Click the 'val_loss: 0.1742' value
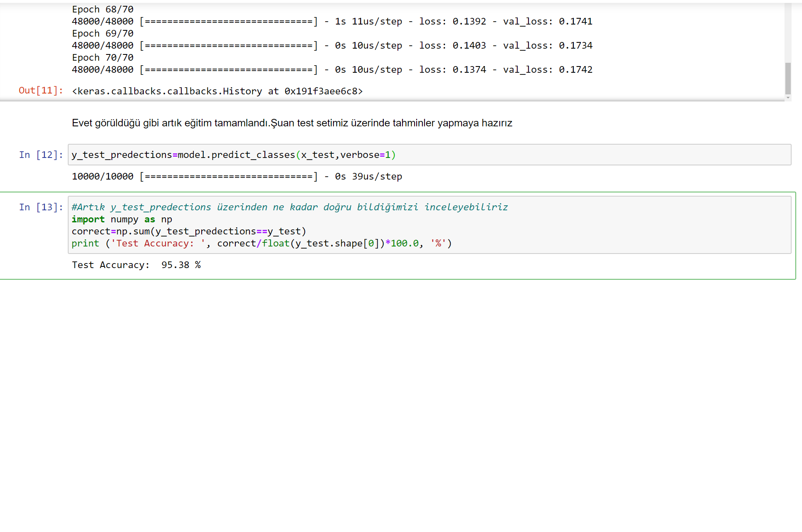This screenshot has width=802, height=532. point(548,69)
